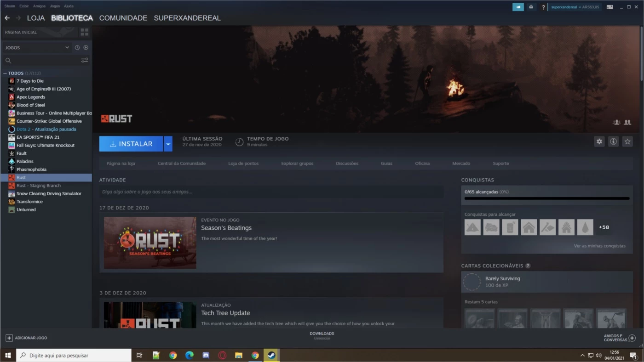
Task: Open Página na loja link
Action: pos(121,164)
